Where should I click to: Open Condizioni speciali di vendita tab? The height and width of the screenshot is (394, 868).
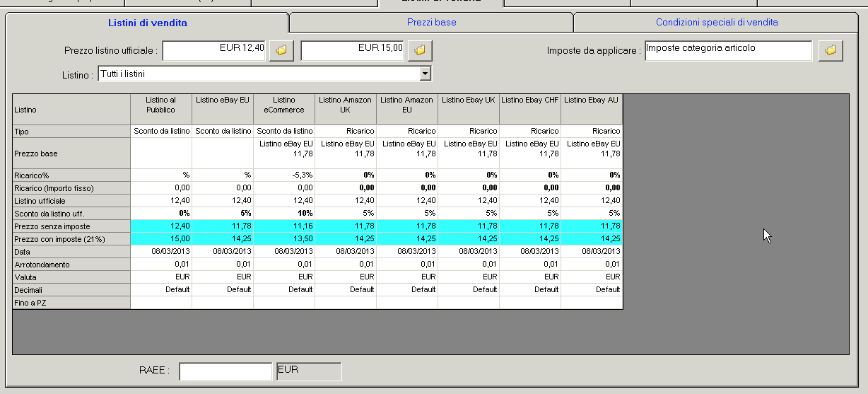(x=716, y=23)
